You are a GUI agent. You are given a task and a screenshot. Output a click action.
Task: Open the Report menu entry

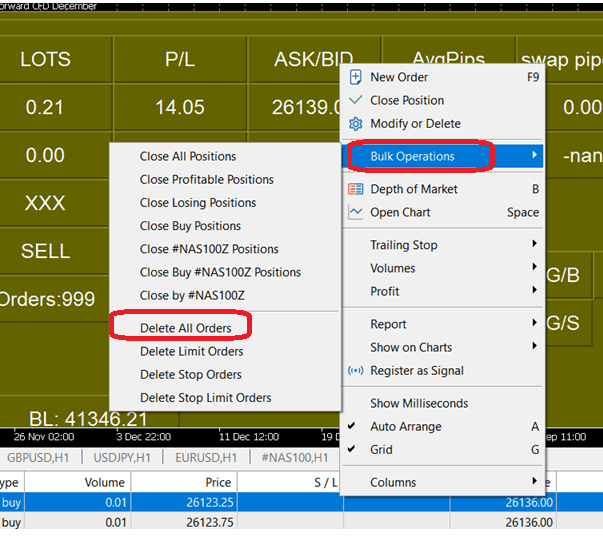[443, 324]
